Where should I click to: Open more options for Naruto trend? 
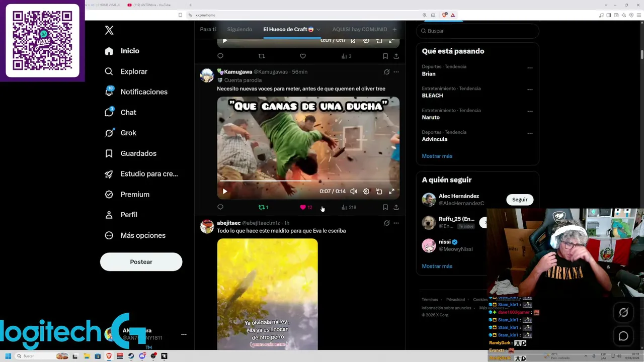[530, 112]
